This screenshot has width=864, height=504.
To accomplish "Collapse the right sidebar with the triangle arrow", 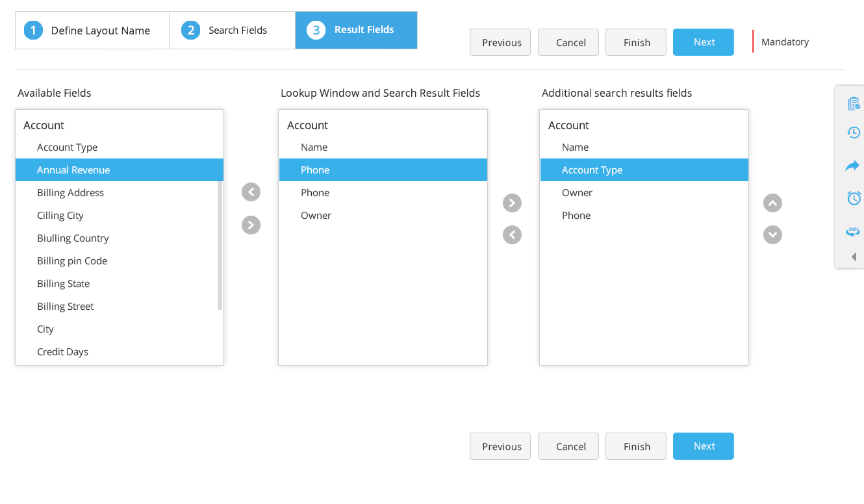I will [854, 257].
